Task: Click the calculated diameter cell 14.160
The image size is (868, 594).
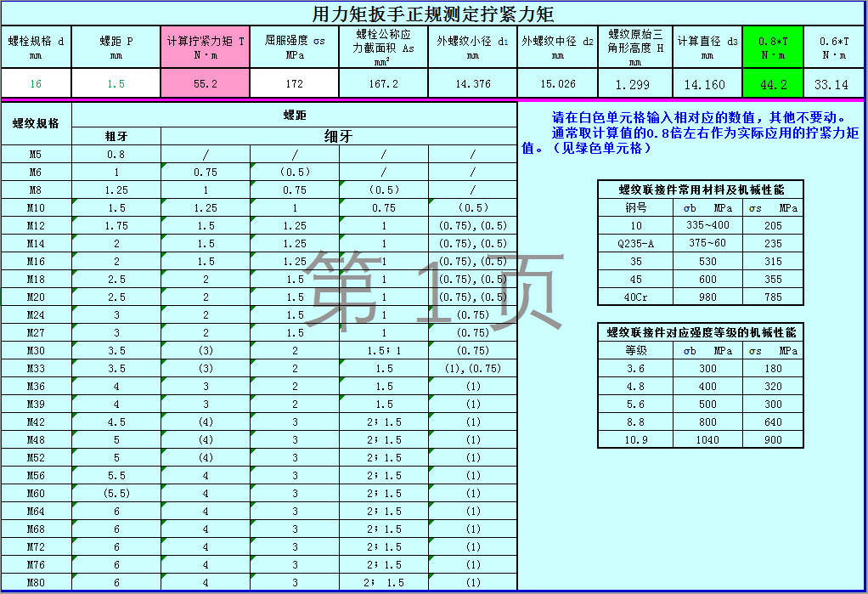Action: (x=707, y=84)
